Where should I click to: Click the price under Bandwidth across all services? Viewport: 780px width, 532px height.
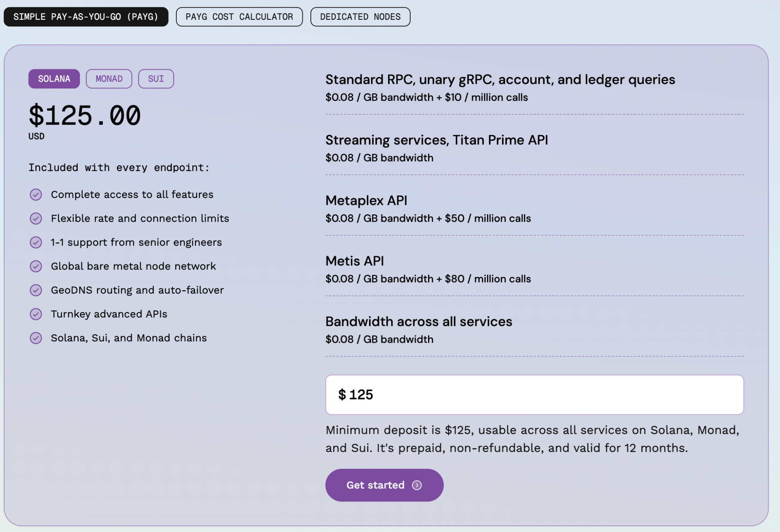point(379,339)
